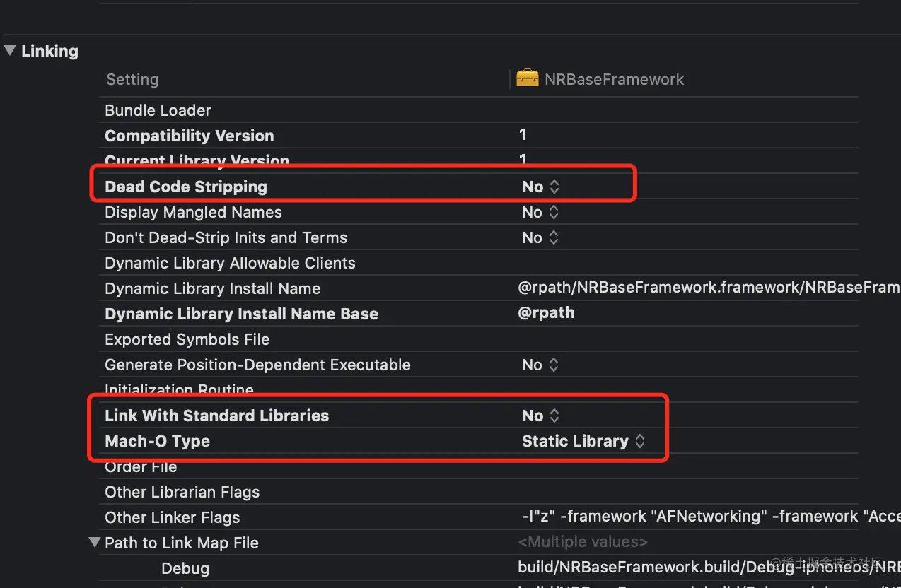Open Link With Standard Libraries popup
The image size is (901, 588).
(x=541, y=416)
